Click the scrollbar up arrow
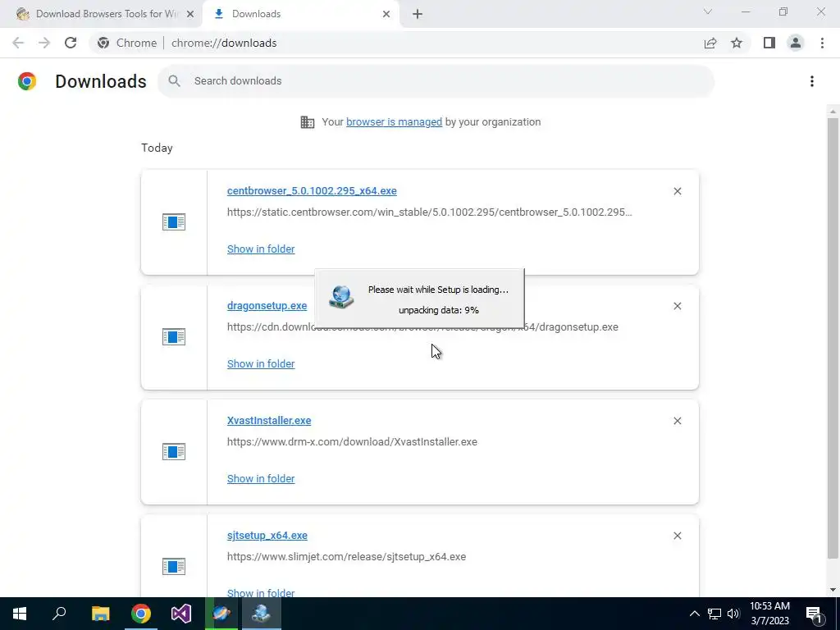The image size is (840, 630). tap(833, 112)
